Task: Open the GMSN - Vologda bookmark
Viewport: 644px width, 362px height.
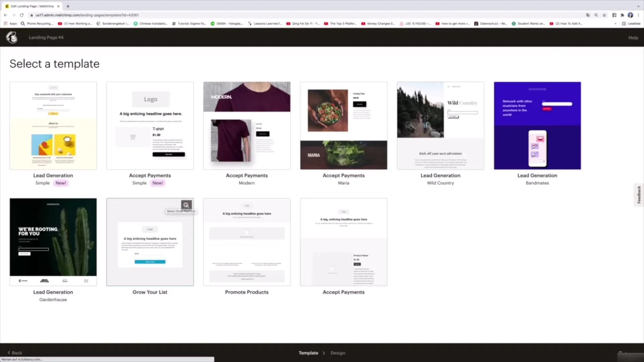Action: tap(227, 23)
